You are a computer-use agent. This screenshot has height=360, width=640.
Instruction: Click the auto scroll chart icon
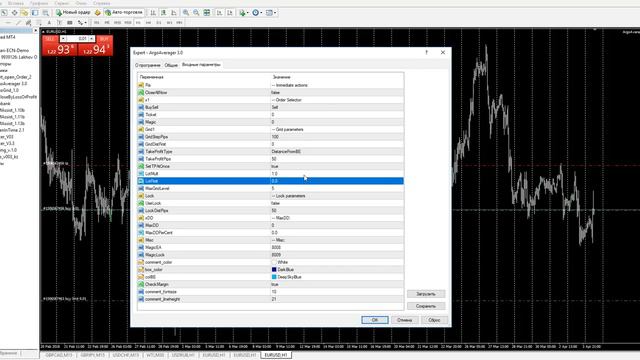click(219, 13)
